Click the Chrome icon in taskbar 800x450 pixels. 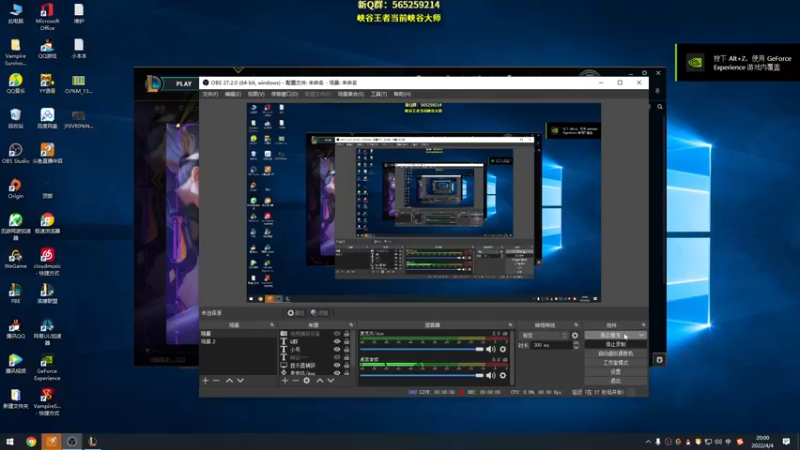tap(31, 441)
